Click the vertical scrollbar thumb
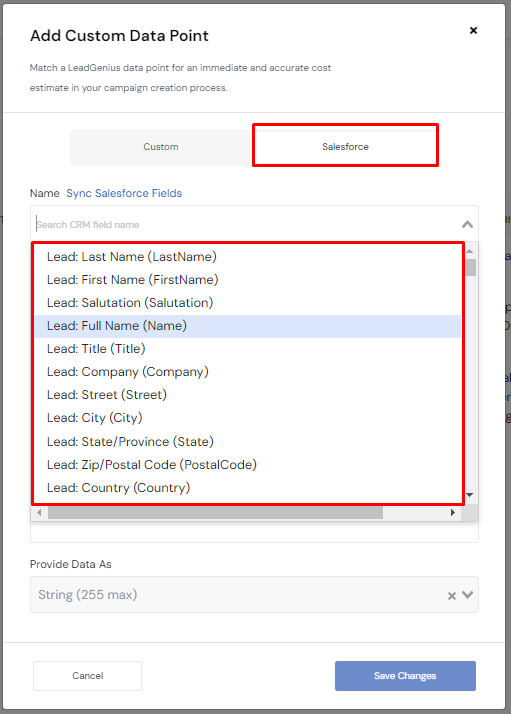 click(470, 267)
